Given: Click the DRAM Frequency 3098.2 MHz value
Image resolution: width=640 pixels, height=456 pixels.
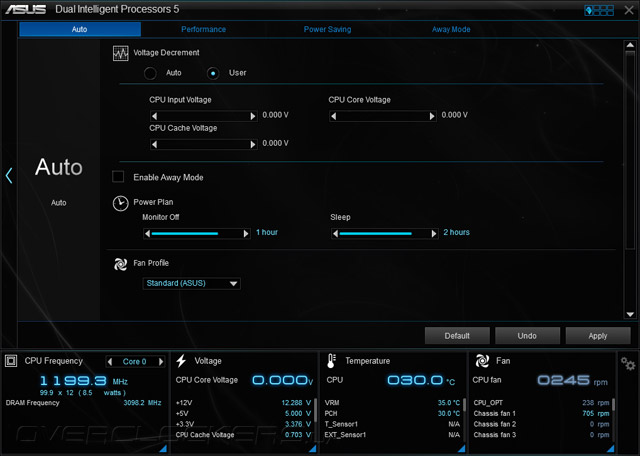Looking at the screenshot, I should (x=142, y=403).
